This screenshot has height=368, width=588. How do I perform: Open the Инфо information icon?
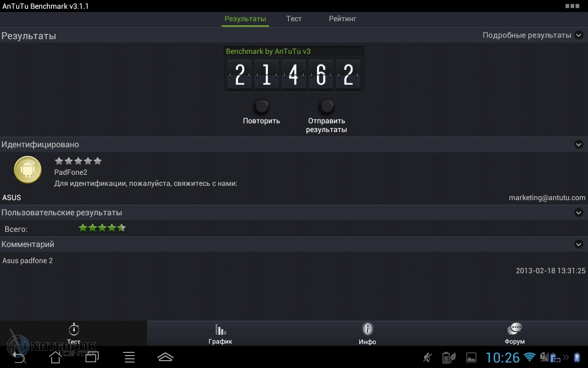(x=367, y=329)
